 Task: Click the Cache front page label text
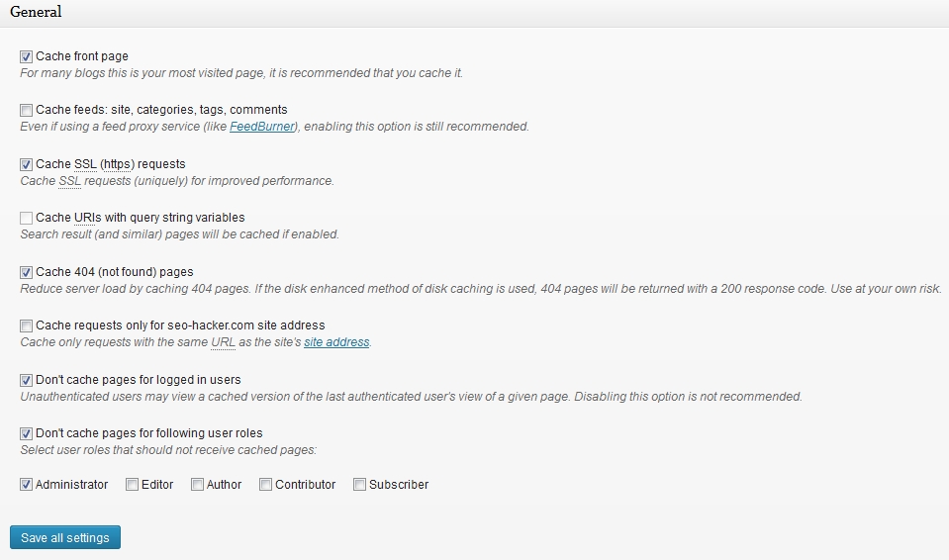82,56
